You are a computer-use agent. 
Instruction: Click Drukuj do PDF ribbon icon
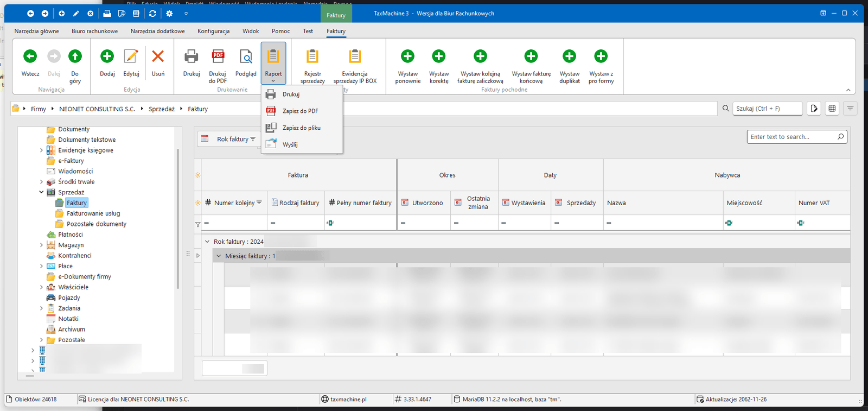(218, 56)
